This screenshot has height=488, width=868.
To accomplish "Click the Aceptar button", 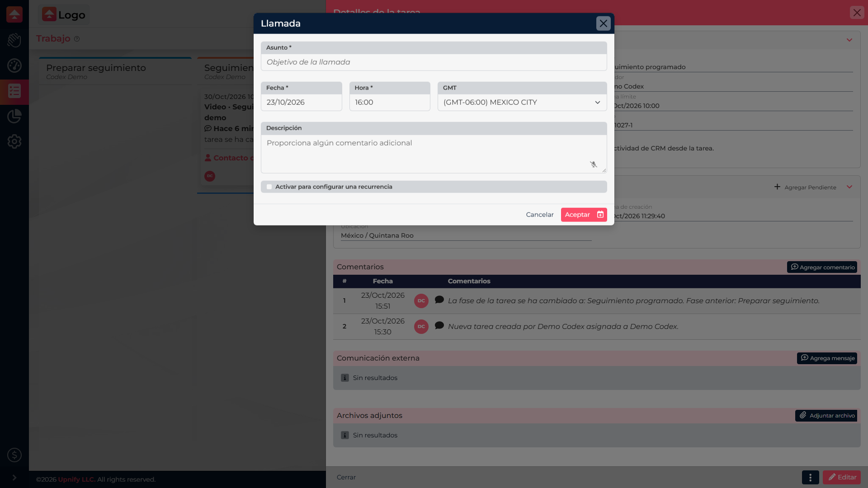I will (x=584, y=215).
